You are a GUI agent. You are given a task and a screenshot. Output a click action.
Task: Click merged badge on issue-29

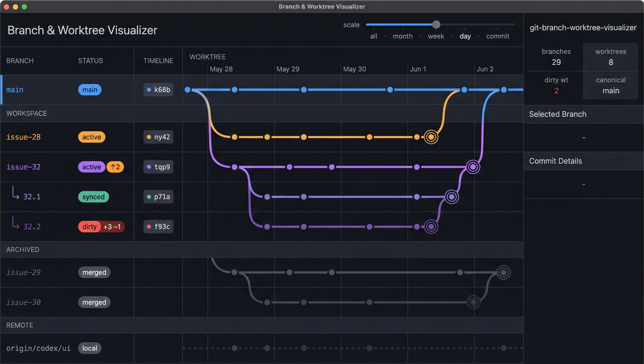[x=94, y=273]
